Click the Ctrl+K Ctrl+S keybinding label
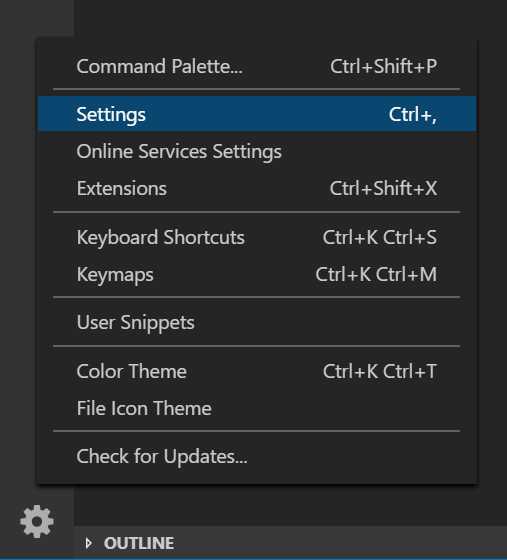Image resolution: width=507 pixels, height=560 pixels. (380, 238)
